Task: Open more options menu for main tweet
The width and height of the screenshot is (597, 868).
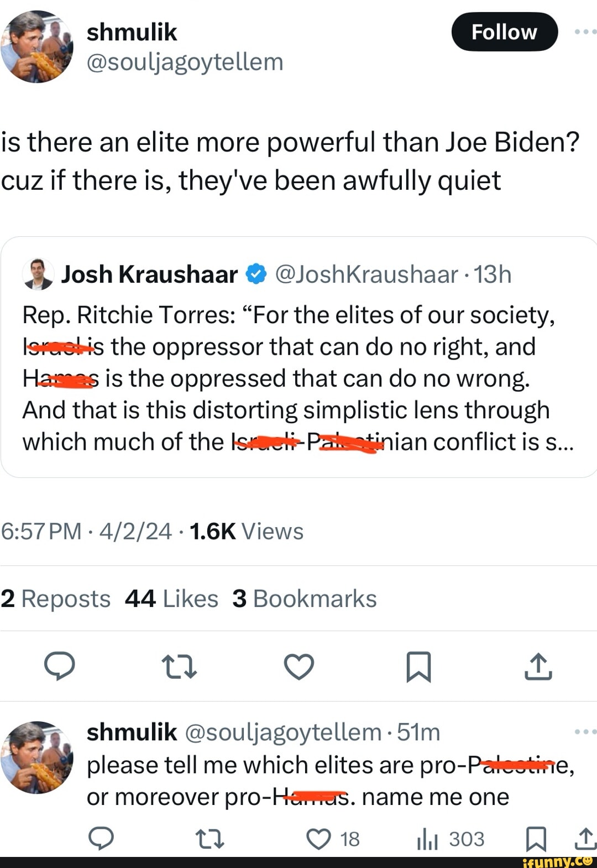Action: pos(585,32)
